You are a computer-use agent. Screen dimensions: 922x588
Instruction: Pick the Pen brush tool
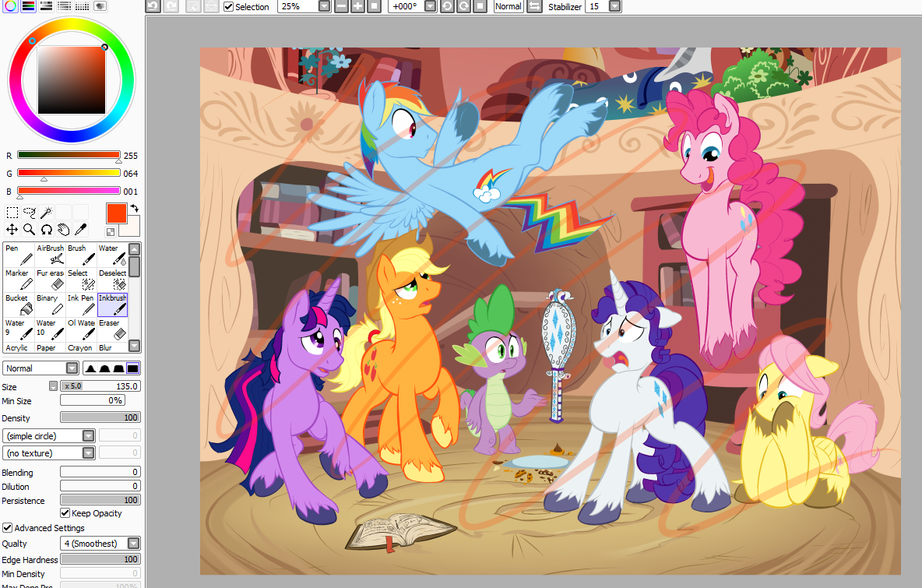click(x=19, y=255)
